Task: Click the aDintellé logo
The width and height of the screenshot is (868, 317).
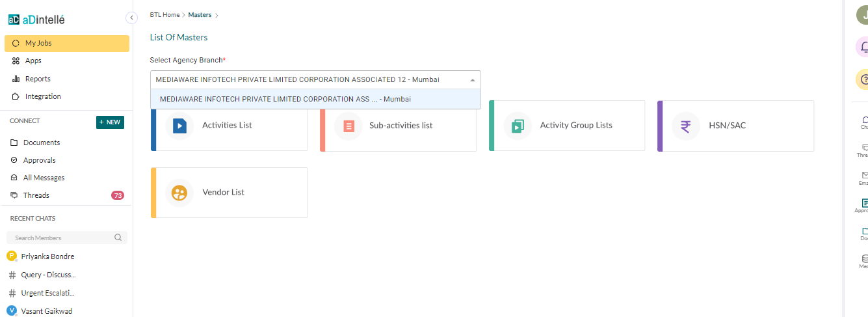Action: point(36,20)
